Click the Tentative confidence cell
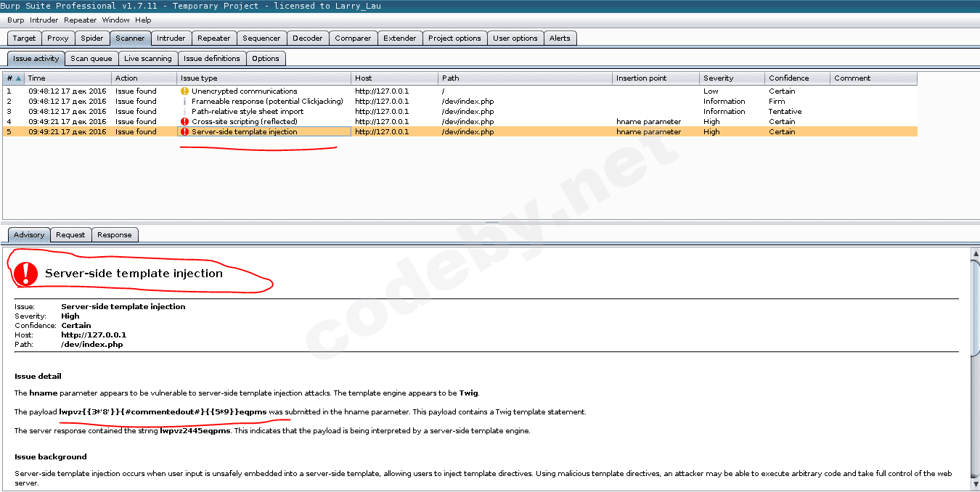 798,112
